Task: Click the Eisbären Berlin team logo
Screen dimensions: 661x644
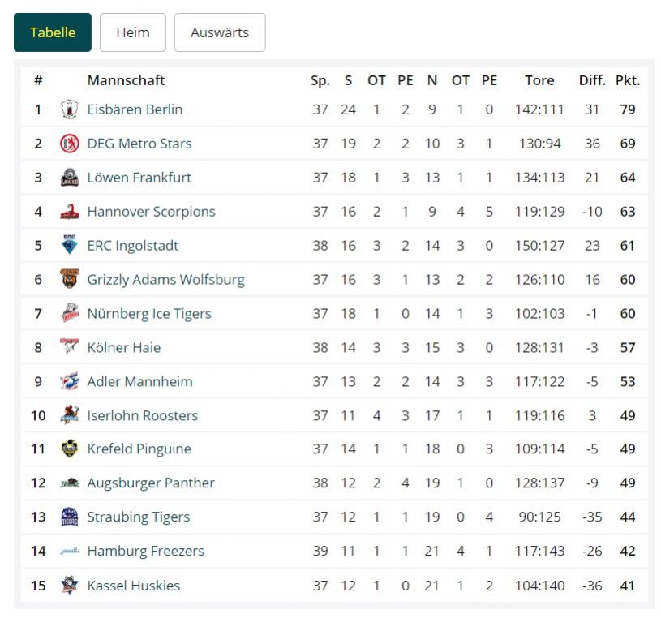Action: [x=70, y=109]
